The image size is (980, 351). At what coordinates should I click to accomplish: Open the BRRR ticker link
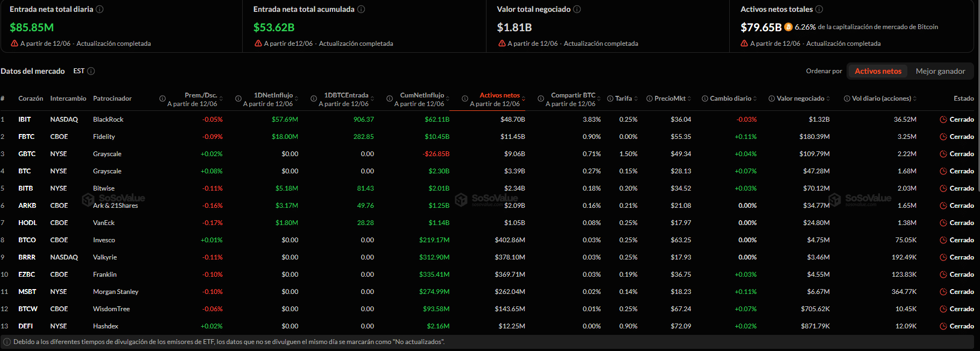pyautogui.click(x=27, y=257)
